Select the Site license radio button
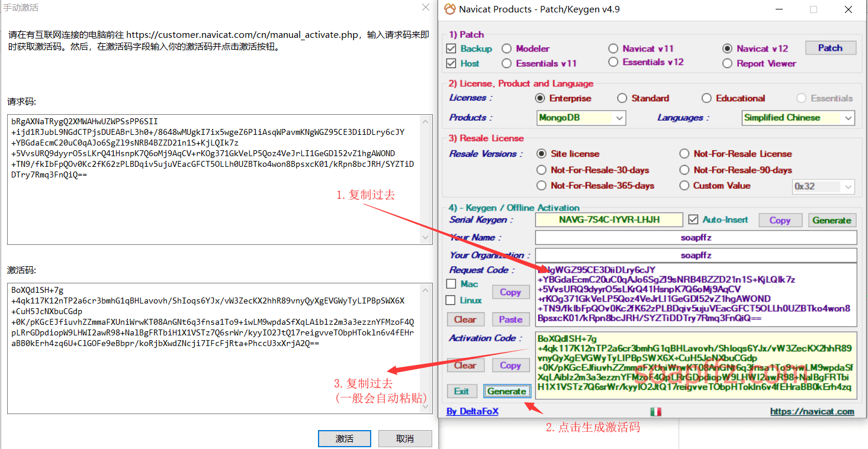The height and width of the screenshot is (449, 868). coord(541,154)
